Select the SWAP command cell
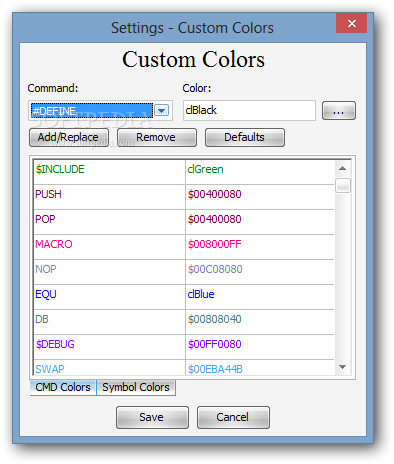Viewport: 394px width, 464px height. point(109,368)
